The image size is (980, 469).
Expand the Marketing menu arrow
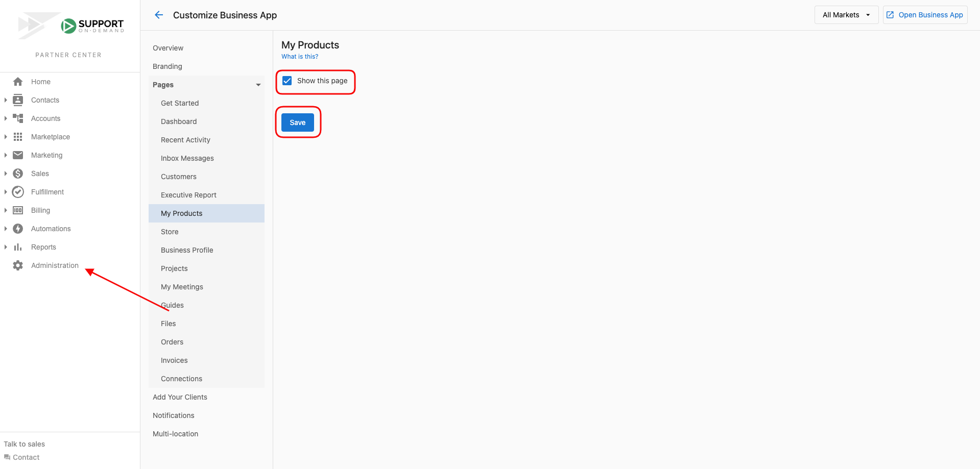tap(6, 155)
